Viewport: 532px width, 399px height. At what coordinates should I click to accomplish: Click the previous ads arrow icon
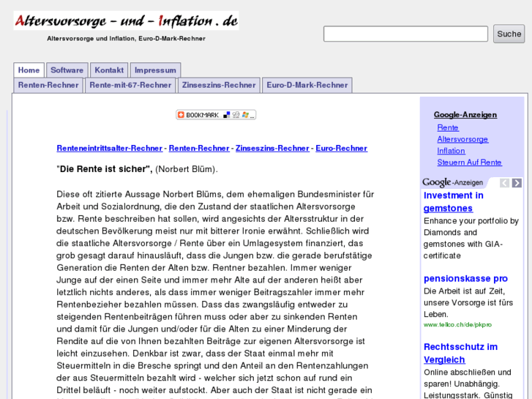pyautogui.click(x=504, y=183)
